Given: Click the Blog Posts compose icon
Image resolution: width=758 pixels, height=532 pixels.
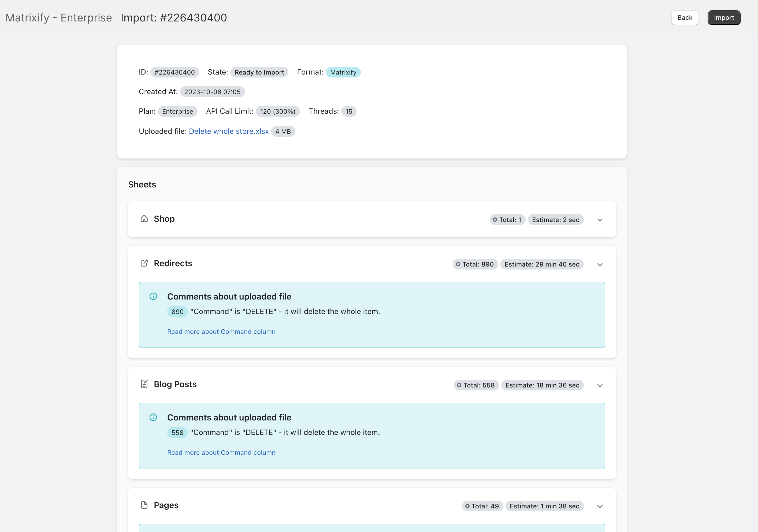Looking at the screenshot, I should tap(144, 384).
